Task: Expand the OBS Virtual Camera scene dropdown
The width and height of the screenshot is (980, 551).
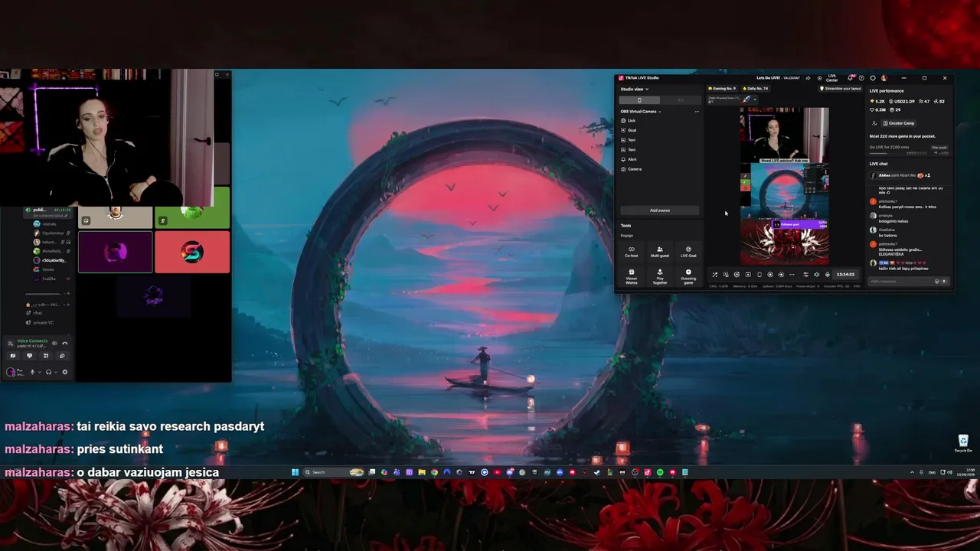Action: click(x=641, y=112)
